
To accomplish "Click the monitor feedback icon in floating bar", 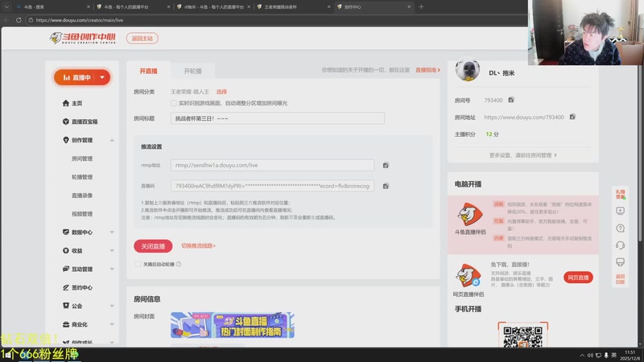I will [620, 262].
